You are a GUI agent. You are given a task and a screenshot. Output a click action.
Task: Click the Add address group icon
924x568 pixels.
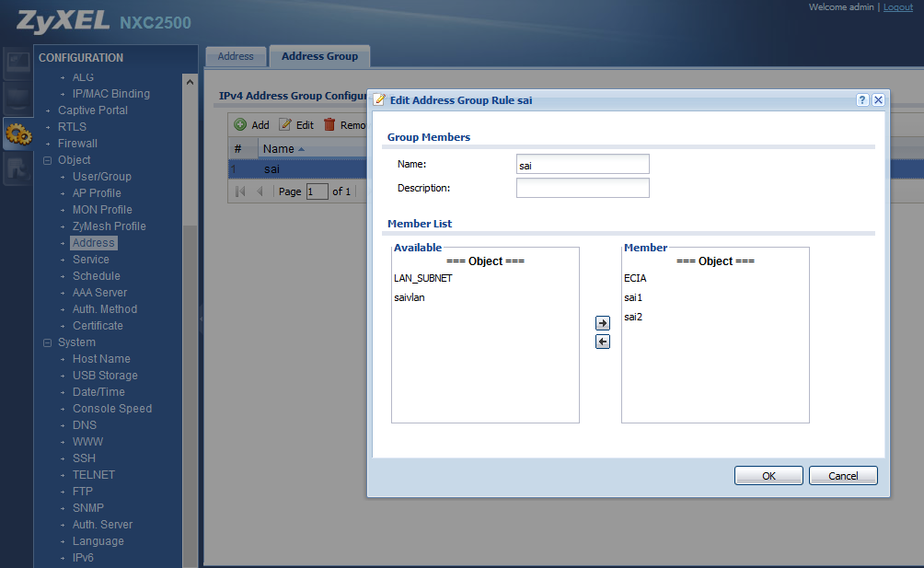(x=240, y=125)
